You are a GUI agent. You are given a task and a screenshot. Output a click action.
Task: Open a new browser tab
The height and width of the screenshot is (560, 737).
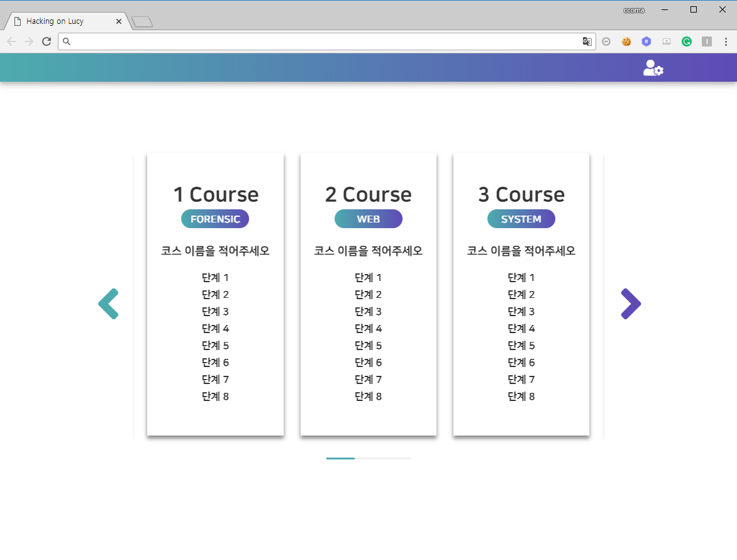click(x=143, y=23)
